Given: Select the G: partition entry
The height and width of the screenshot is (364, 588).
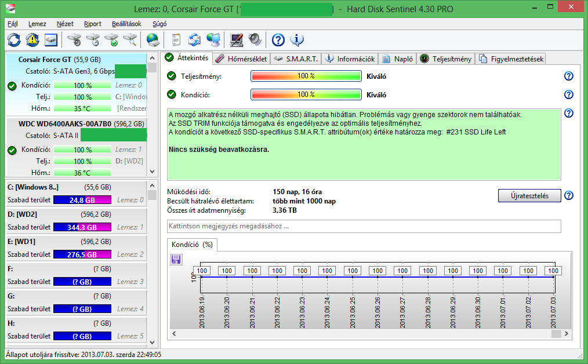Looking at the screenshot, I should (x=77, y=303).
